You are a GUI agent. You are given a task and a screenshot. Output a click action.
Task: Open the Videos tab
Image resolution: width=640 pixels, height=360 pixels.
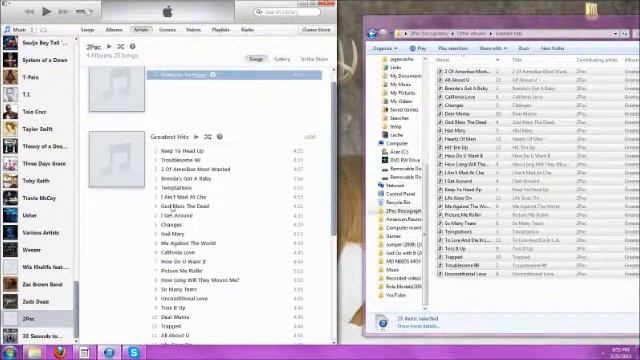[193, 30]
